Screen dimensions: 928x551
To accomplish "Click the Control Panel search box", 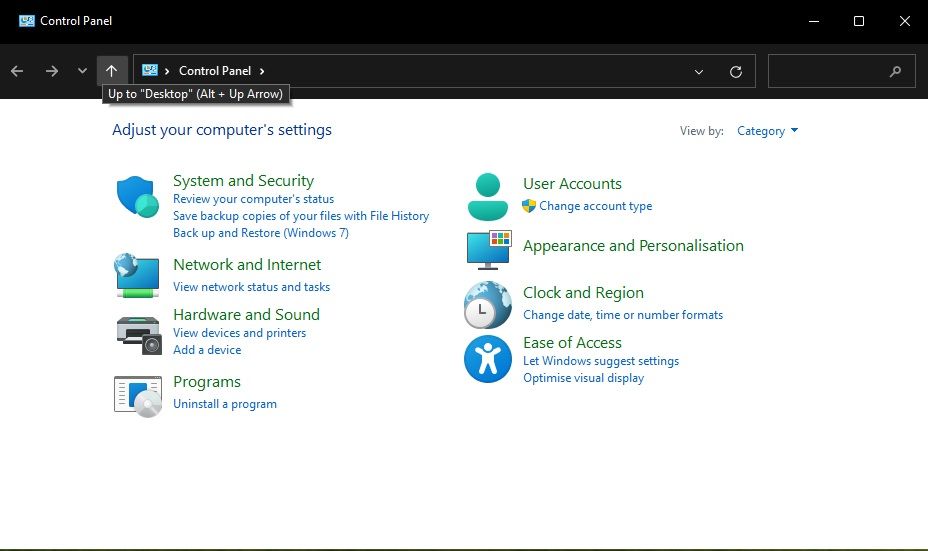I will click(x=830, y=71).
